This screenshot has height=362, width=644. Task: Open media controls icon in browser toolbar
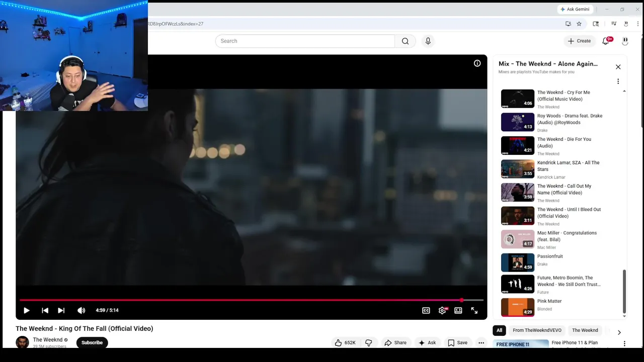[x=614, y=24]
